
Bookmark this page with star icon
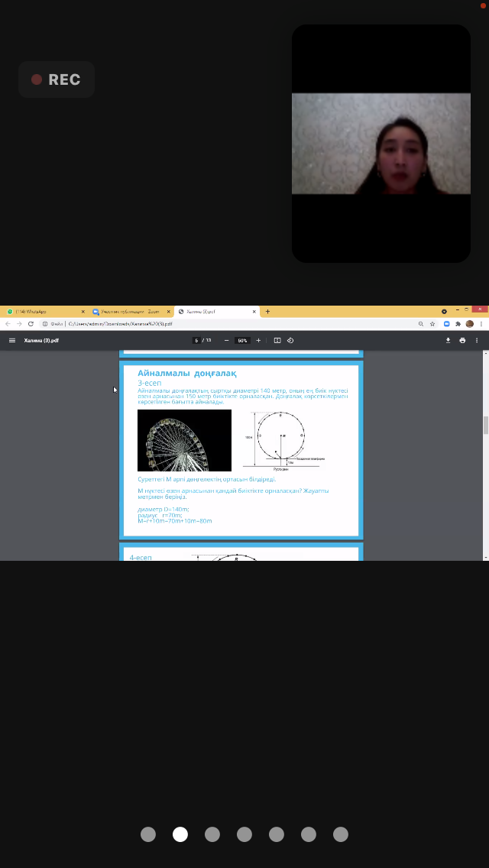tap(432, 324)
